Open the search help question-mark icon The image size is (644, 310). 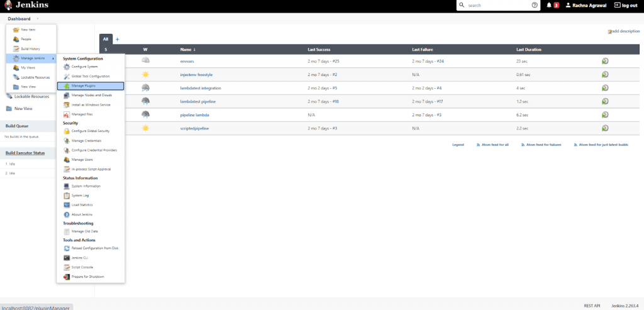click(x=535, y=5)
